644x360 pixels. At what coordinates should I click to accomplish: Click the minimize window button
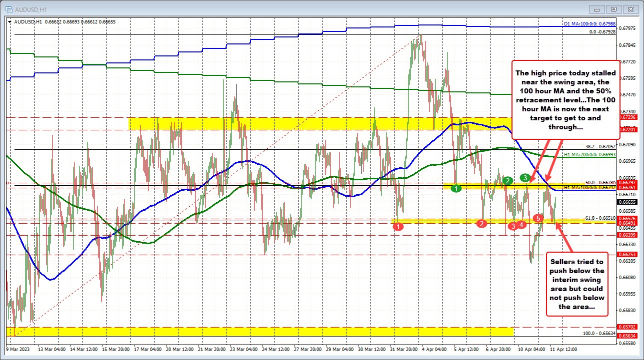coord(596,9)
